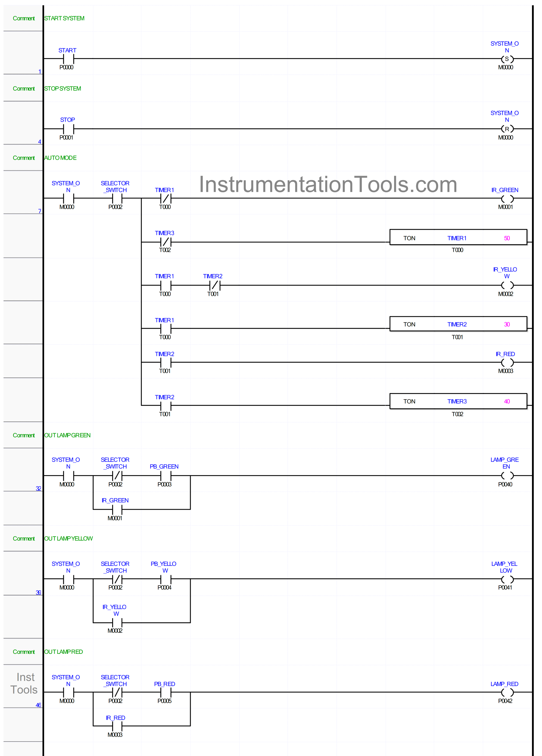Click TIMER1 preset value 50
The height and width of the screenshot is (756, 542).
click(507, 238)
